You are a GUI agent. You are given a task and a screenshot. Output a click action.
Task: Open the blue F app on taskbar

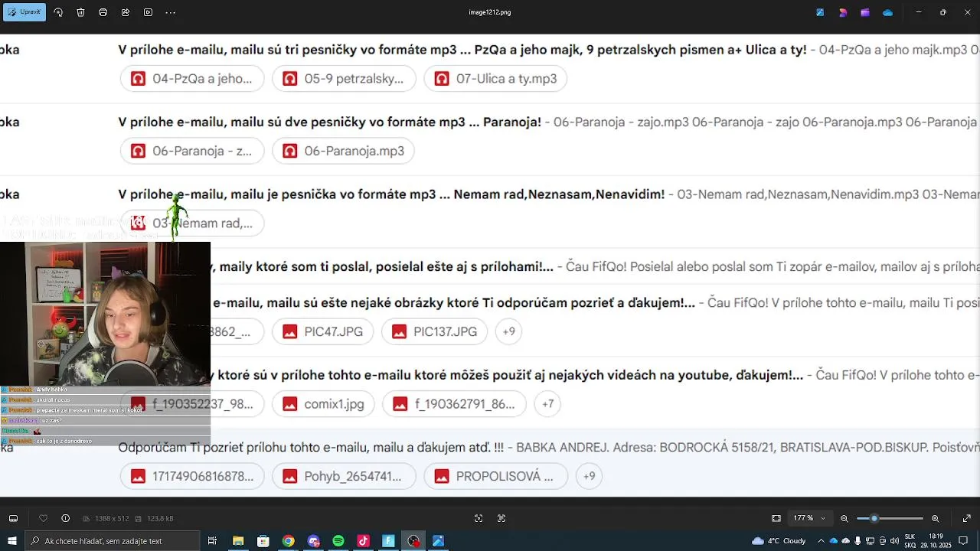click(388, 541)
